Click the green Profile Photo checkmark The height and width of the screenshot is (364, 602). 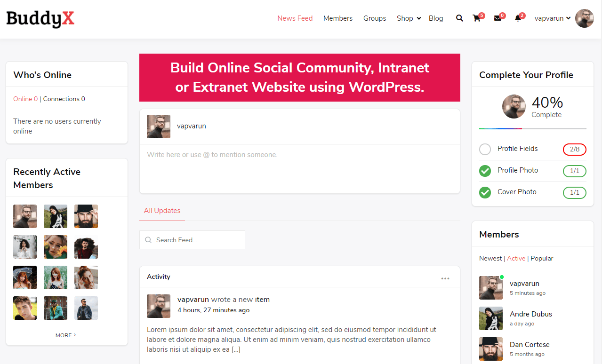(485, 171)
